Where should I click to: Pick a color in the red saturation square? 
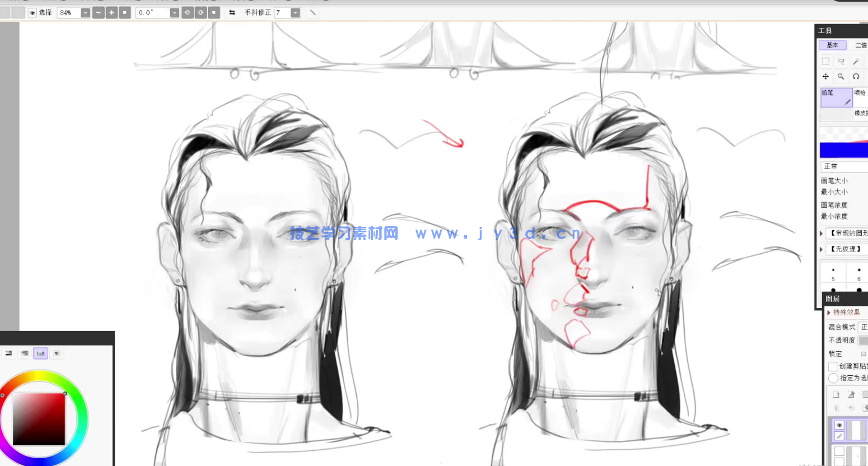click(39, 419)
